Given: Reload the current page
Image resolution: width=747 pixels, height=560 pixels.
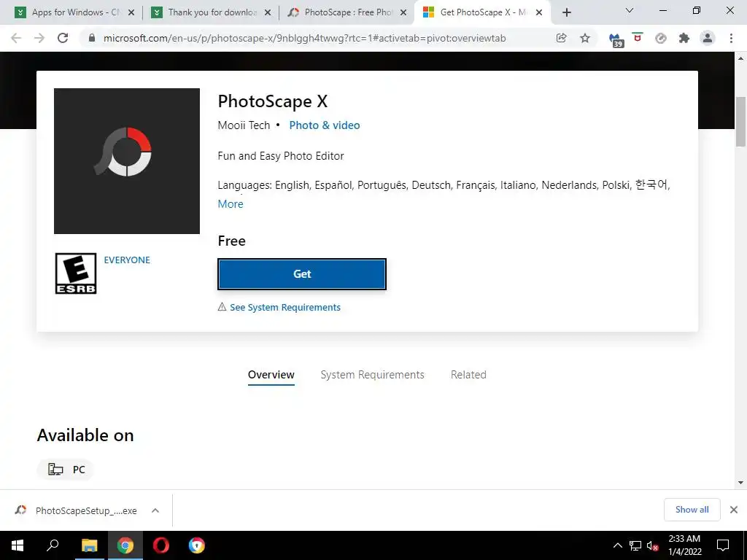Looking at the screenshot, I should (x=63, y=38).
